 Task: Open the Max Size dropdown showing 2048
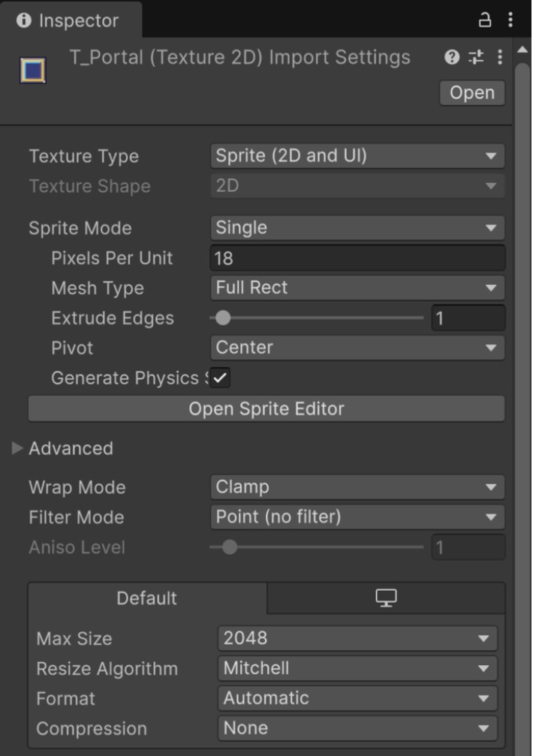click(x=357, y=638)
